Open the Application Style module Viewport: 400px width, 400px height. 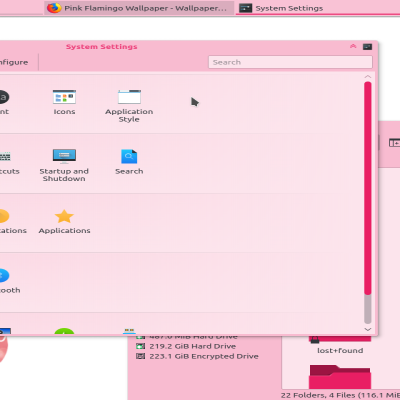click(129, 106)
